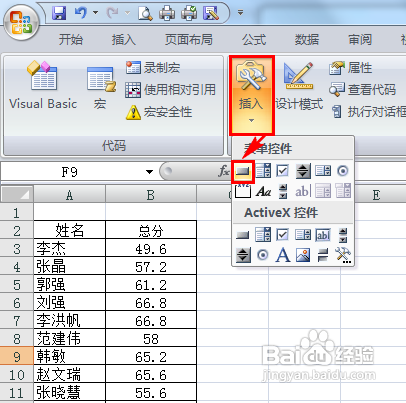Insert an ActiveX Spin Button

click(x=243, y=255)
